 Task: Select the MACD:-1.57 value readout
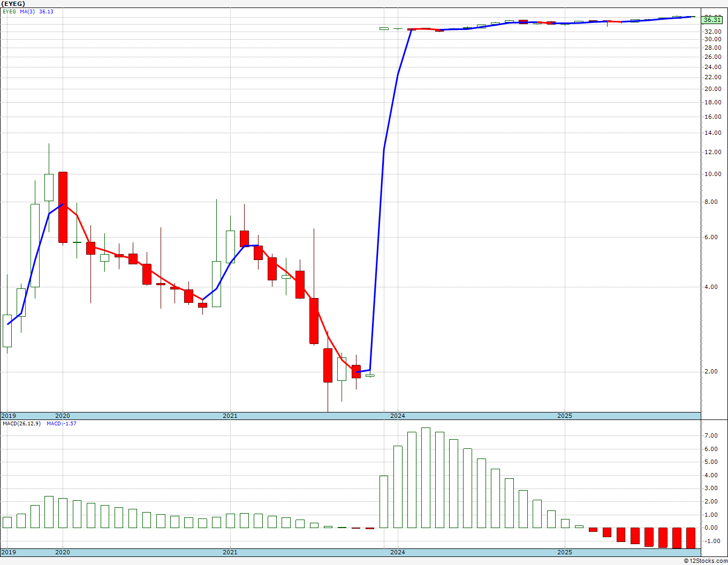[62, 424]
